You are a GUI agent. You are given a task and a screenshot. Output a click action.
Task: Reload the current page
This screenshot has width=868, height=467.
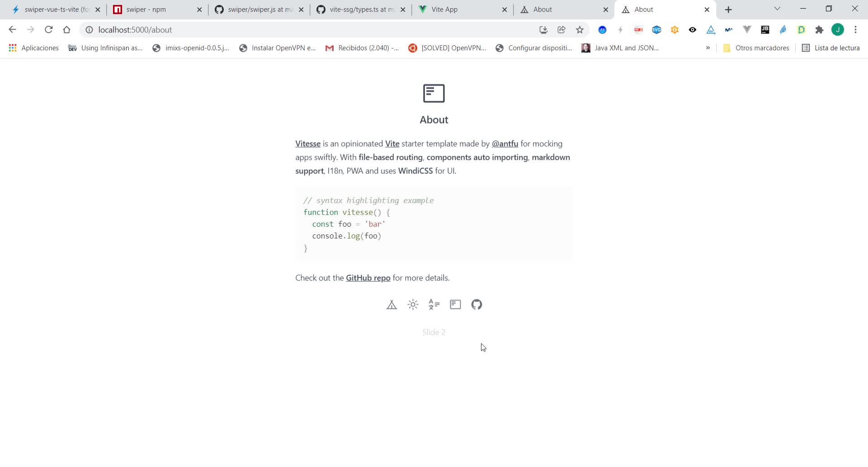coord(48,30)
